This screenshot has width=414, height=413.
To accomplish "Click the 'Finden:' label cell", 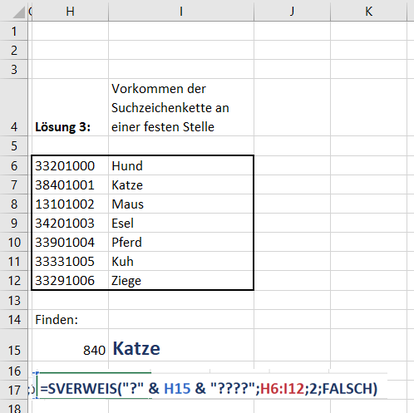I will (x=70, y=319).
